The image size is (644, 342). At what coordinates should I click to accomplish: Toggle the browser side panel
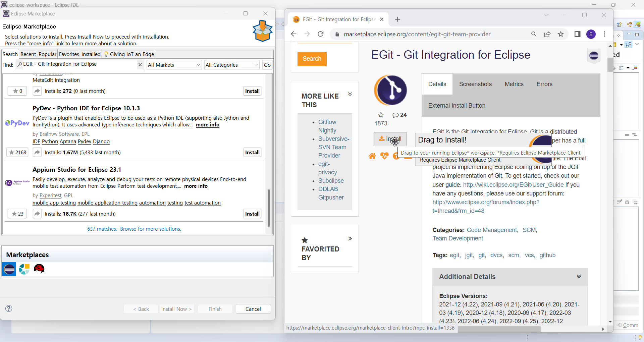(578, 34)
